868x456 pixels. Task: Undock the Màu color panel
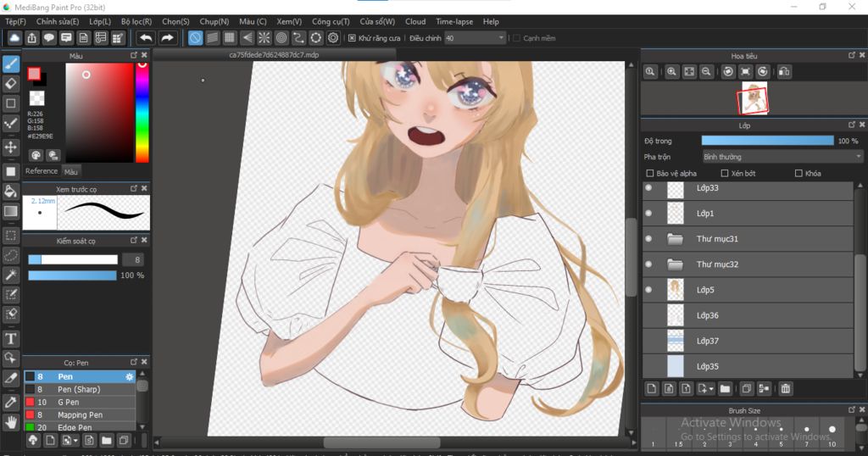(133, 55)
